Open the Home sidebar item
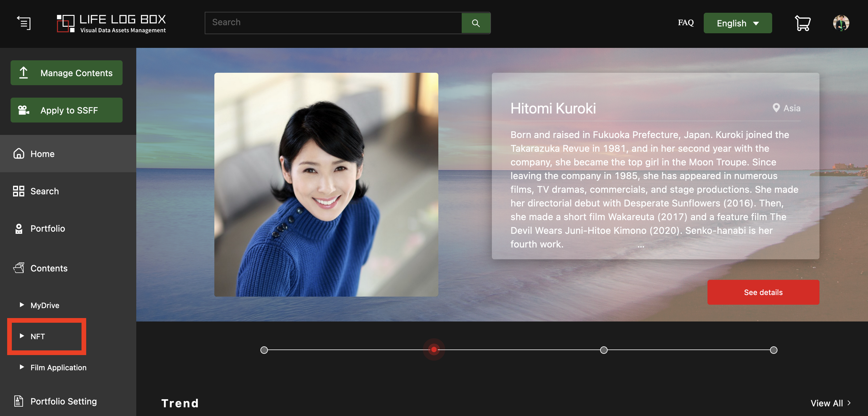This screenshot has height=416, width=868. [x=68, y=154]
